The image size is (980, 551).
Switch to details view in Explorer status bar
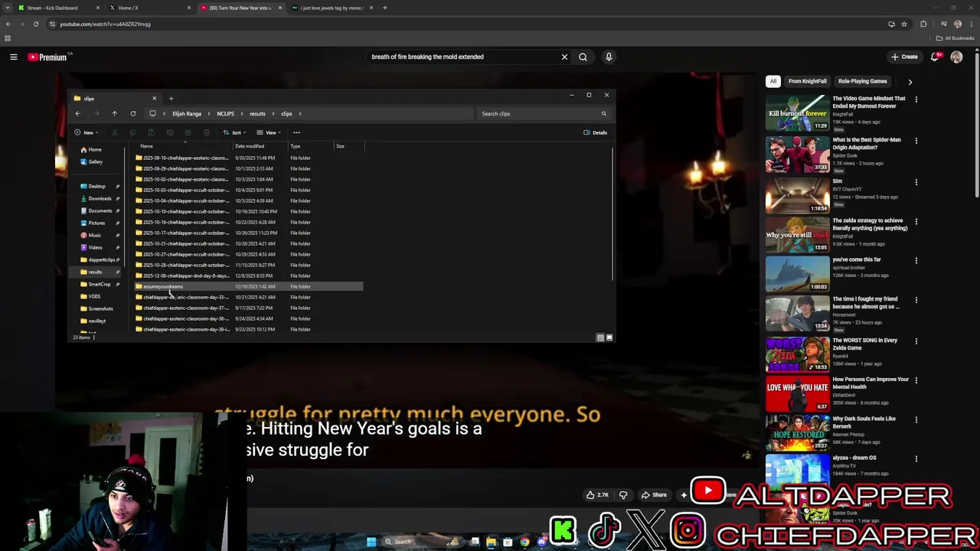(x=600, y=337)
